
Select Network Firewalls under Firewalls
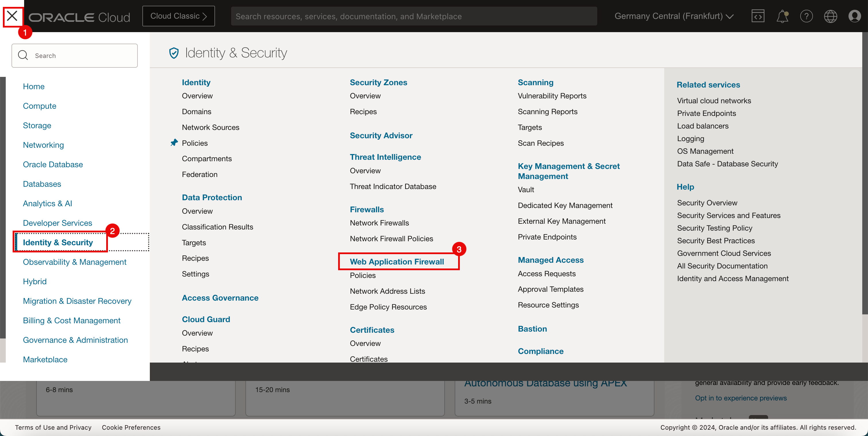[379, 223]
